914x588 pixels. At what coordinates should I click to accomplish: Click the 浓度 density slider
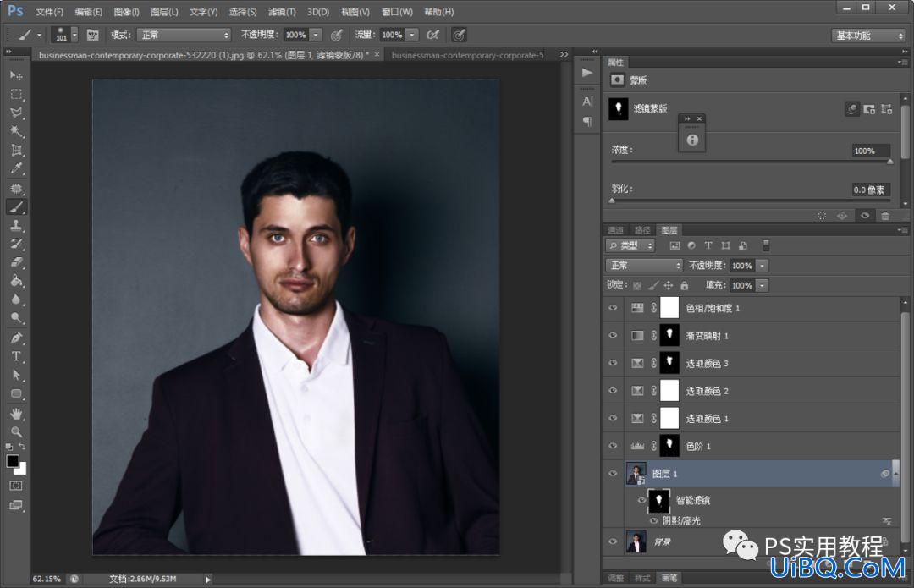click(751, 162)
